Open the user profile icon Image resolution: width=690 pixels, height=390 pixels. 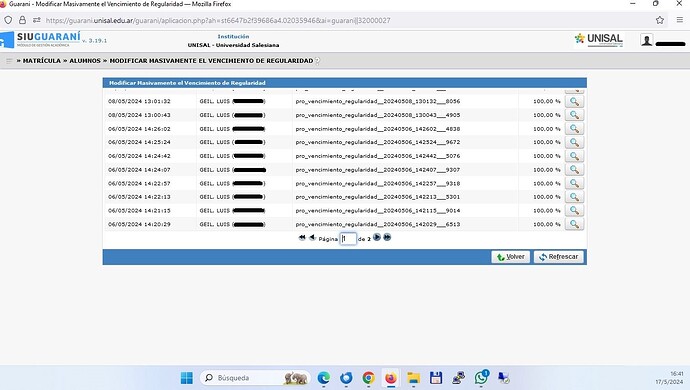(x=646, y=40)
